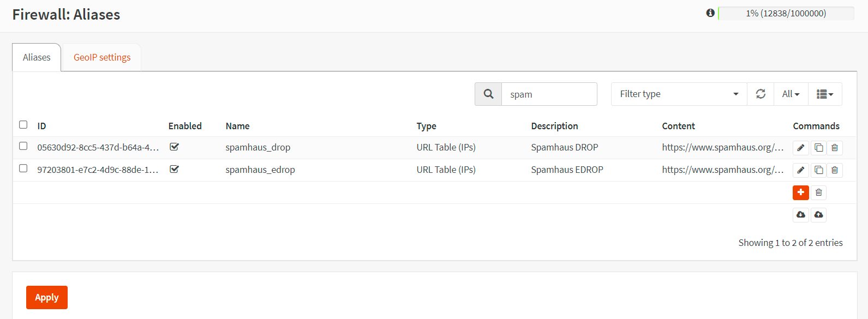The image size is (868, 319).
Task: Click the Apply button
Action: point(47,297)
